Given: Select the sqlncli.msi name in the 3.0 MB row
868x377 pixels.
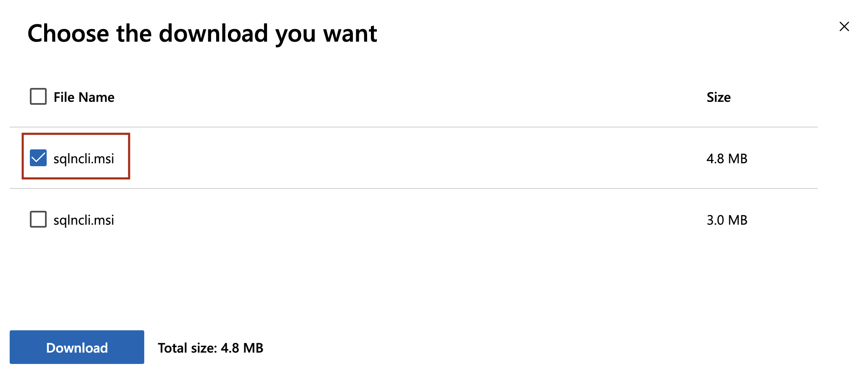Looking at the screenshot, I should point(84,220).
